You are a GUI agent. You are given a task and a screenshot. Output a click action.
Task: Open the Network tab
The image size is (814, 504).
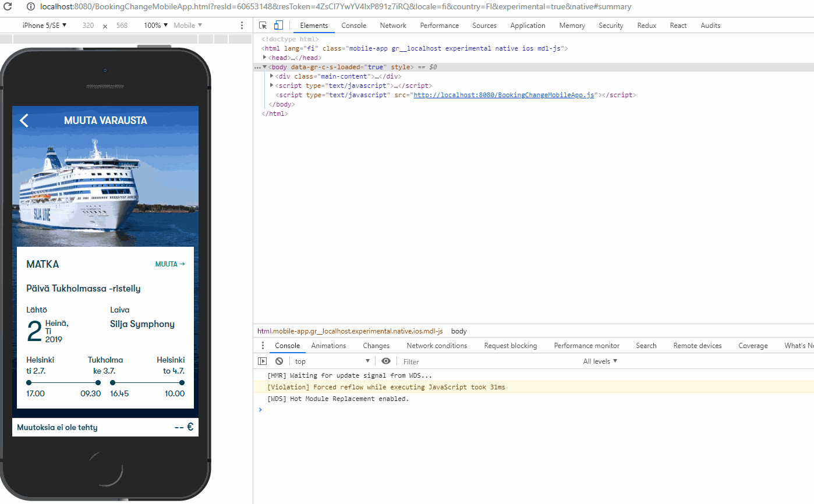[x=393, y=26]
